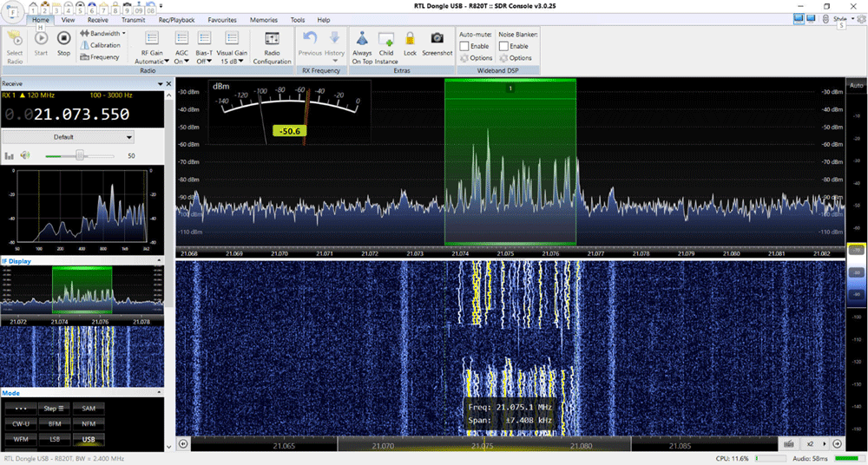Select USB mode
This screenshot has height=465, width=868.
coord(89,440)
